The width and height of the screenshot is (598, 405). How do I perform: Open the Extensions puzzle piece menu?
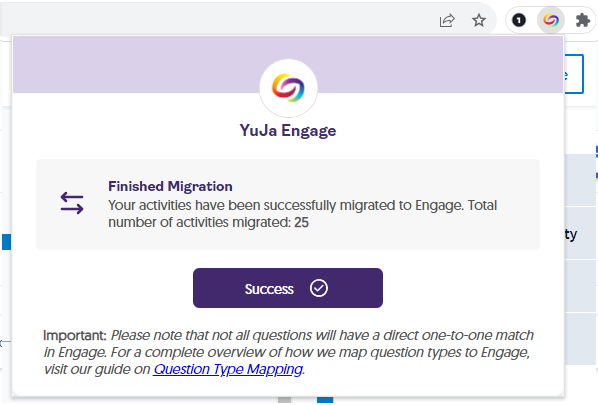[583, 20]
